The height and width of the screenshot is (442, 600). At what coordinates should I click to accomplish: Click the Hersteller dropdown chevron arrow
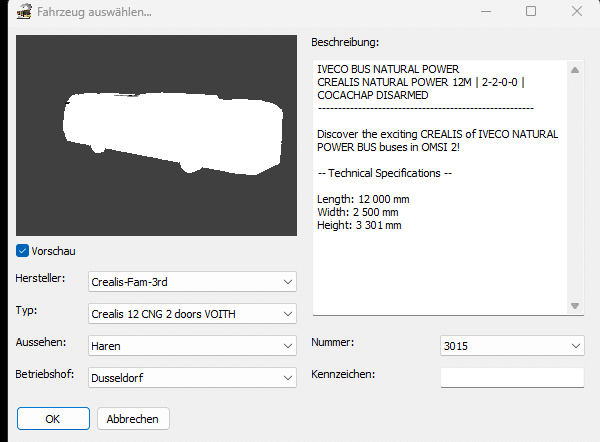pos(288,282)
